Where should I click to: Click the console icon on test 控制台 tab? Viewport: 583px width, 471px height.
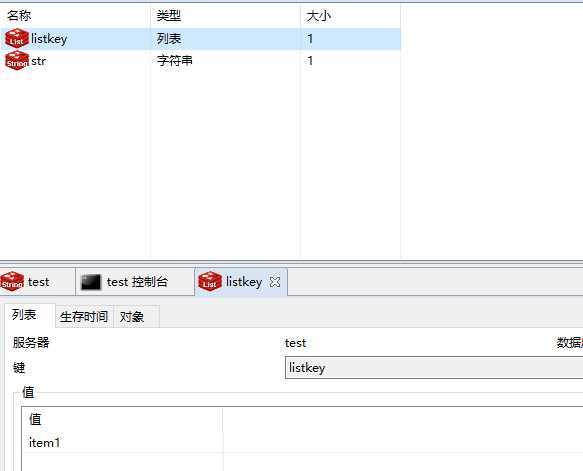(x=91, y=282)
